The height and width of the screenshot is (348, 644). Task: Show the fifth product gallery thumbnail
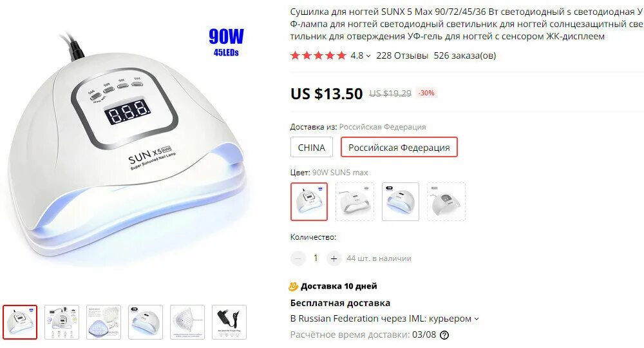click(187, 322)
